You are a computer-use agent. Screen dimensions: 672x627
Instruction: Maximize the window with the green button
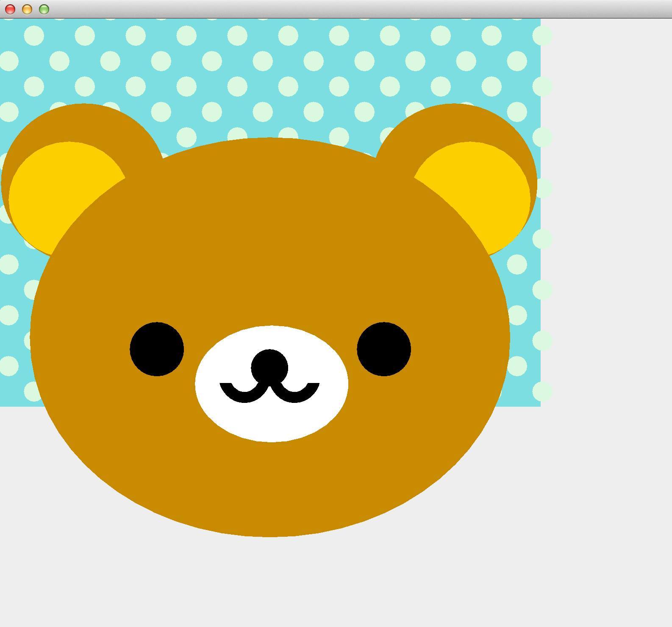44,9
